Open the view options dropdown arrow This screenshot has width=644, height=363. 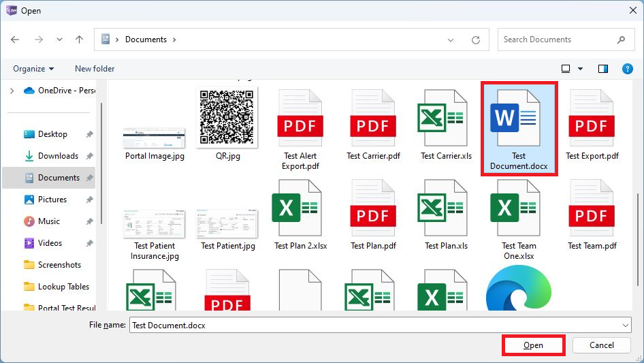[x=580, y=69]
